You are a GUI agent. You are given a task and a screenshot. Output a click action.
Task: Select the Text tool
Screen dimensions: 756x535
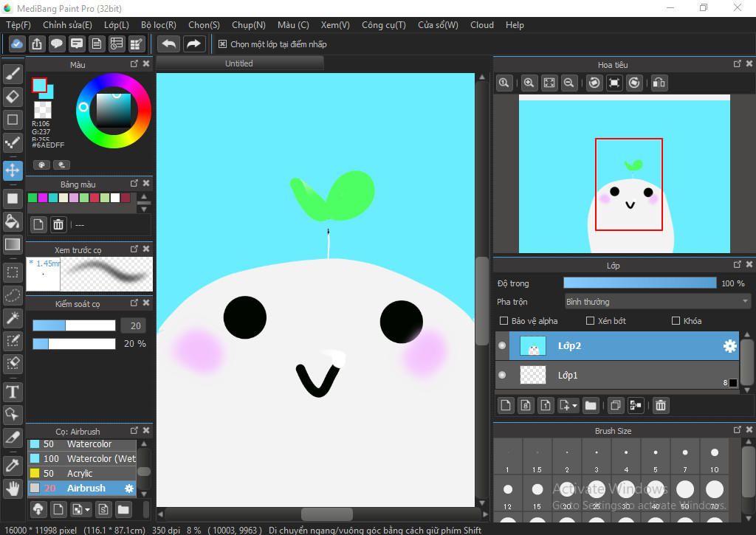click(13, 392)
